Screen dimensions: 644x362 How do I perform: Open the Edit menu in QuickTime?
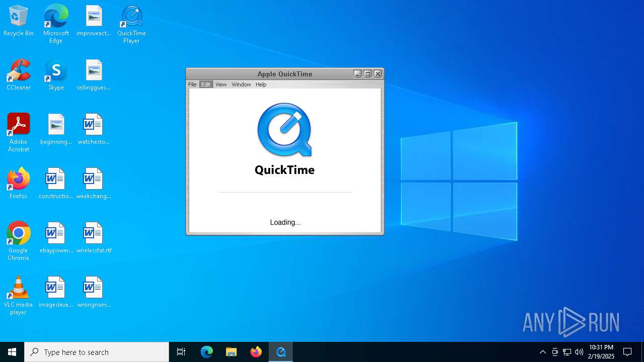coord(206,84)
